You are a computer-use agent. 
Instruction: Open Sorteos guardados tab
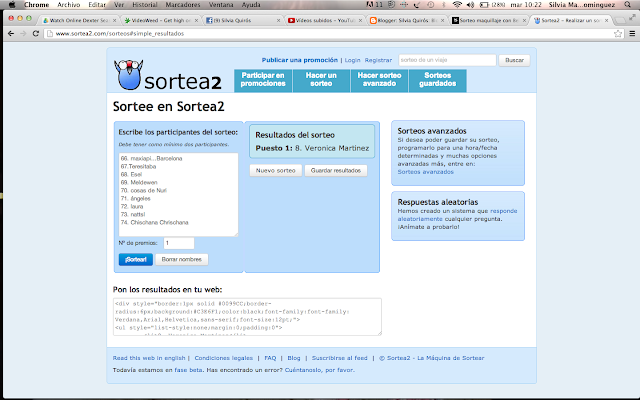click(437, 80)
